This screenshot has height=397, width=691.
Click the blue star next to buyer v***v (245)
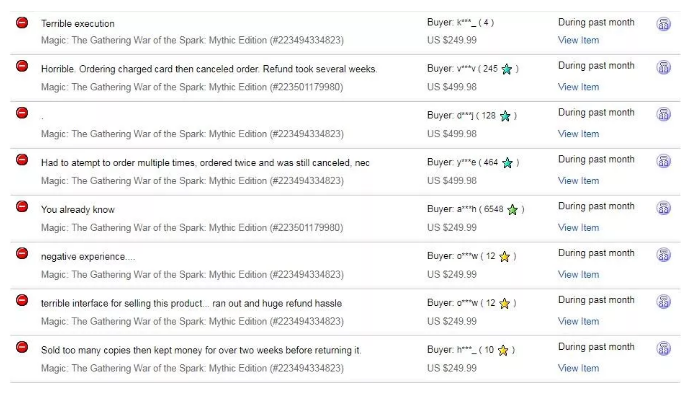[507, 69]
